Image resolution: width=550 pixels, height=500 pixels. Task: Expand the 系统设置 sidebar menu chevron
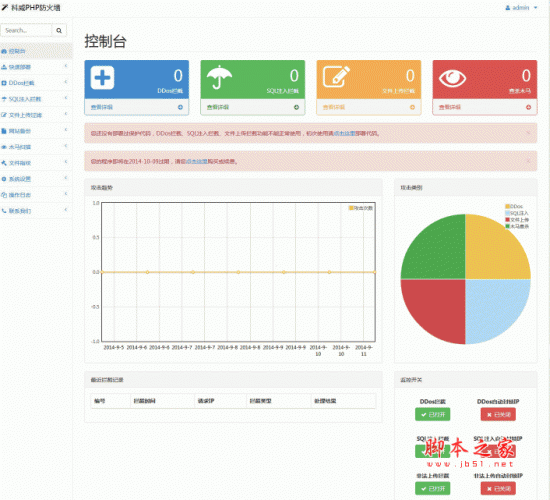tap(66, 178)
